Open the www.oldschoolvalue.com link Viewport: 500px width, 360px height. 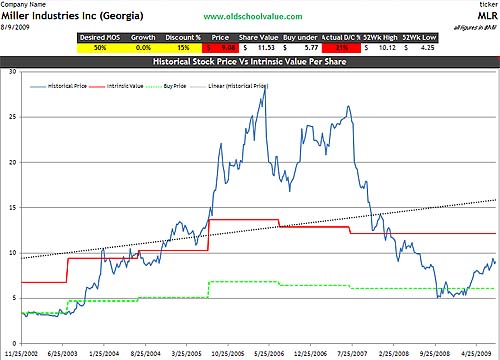pyautogui.click(x=253, y=16)
